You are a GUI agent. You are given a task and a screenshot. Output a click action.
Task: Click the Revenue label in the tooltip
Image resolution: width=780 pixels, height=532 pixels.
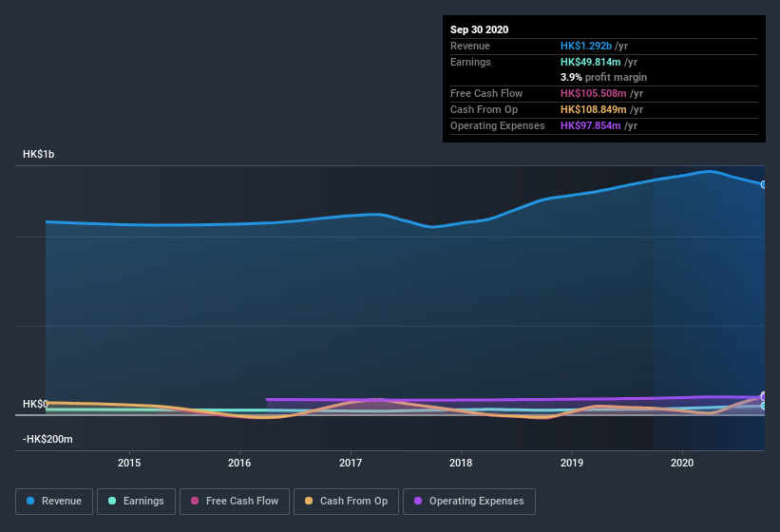click(x=470, y=46)
